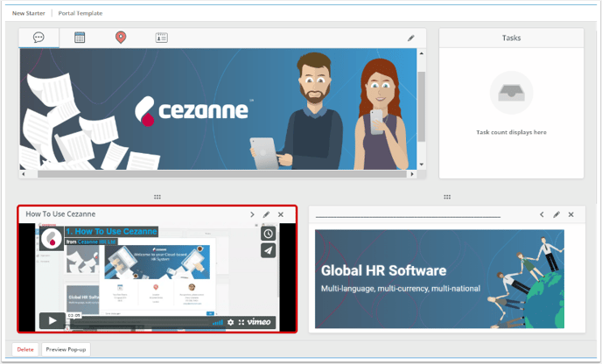Edit the Global HR Software widget
Viewport: 602px width, 364px height.
(556, 214)
